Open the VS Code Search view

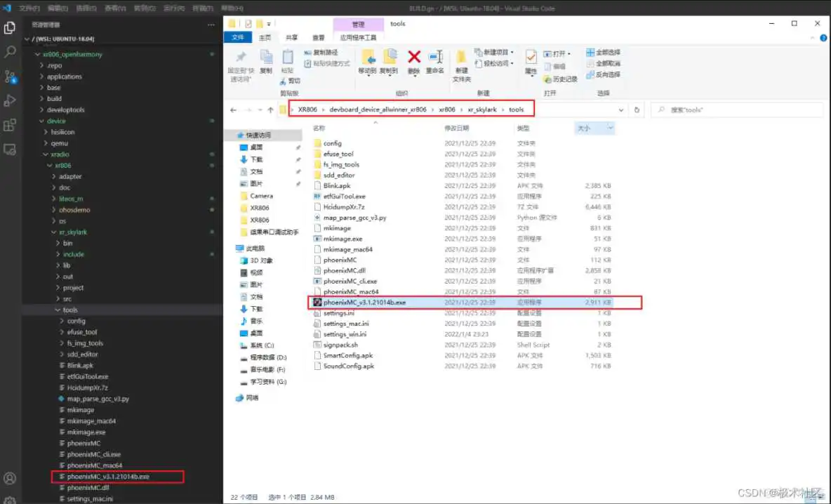[10, 52]
